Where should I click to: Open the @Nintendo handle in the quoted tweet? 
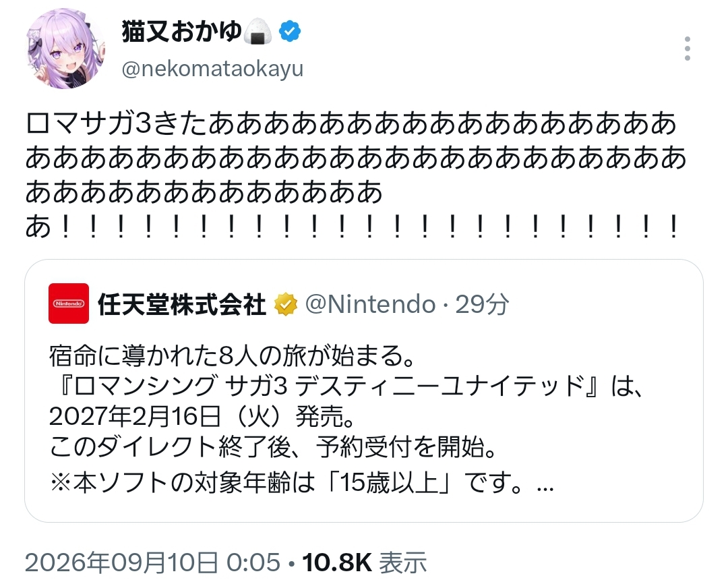point(371,304)
